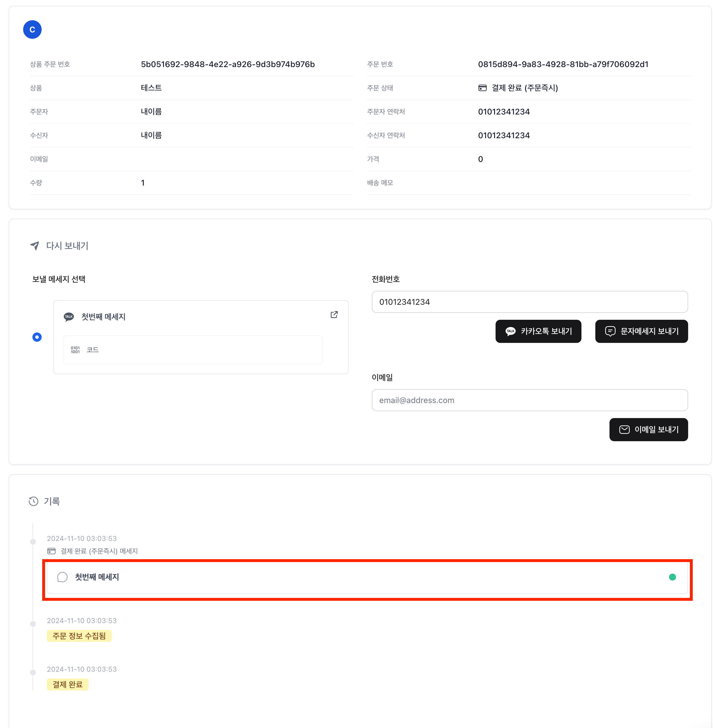Click the 결제 완료 yellow badge
The height and width of the screenshot is (728, 713).
click(x=67, y=685)
